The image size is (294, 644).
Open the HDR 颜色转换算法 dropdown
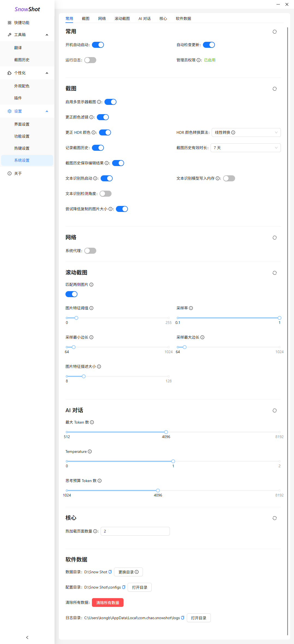point(246,132)
